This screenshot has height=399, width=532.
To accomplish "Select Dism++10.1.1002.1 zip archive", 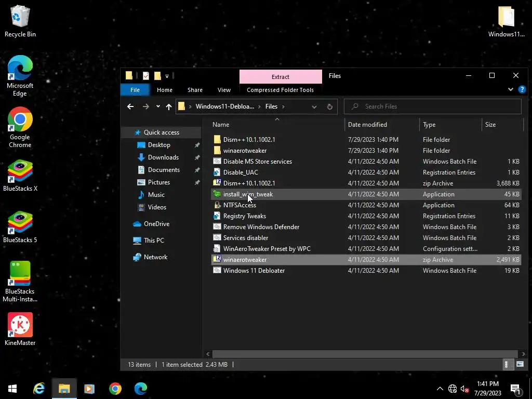I will click(366, 183).
